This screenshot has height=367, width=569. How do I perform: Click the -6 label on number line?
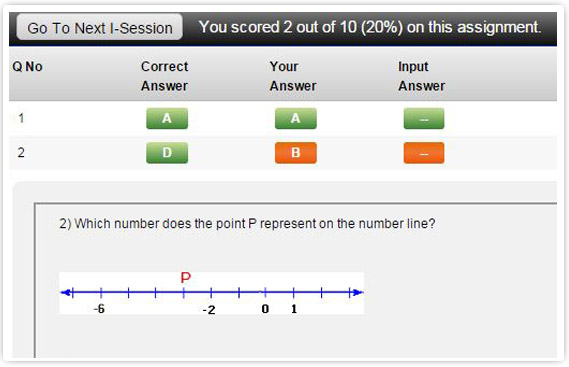(x=99, y=309)
